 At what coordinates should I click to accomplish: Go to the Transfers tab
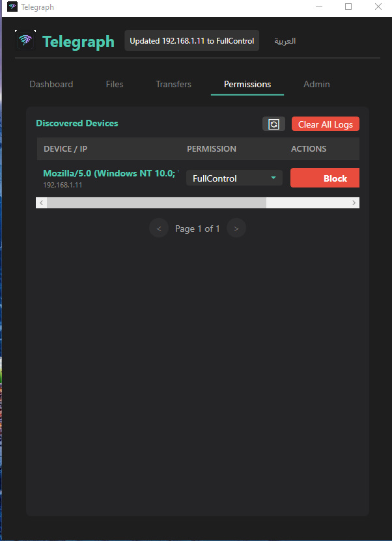(174, 84)
